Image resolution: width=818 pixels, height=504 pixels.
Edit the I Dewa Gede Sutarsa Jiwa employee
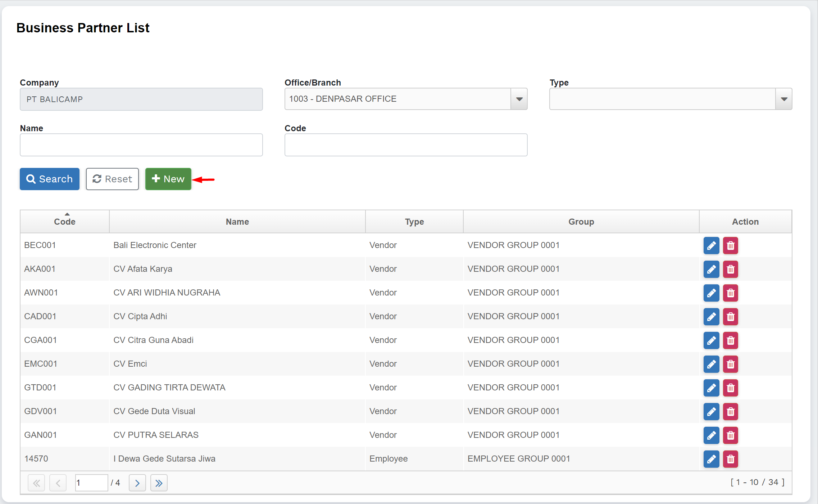coord(711,459)
